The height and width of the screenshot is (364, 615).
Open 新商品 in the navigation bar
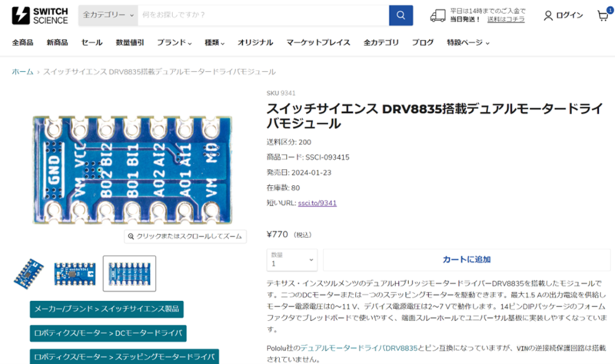pos(57,43)
